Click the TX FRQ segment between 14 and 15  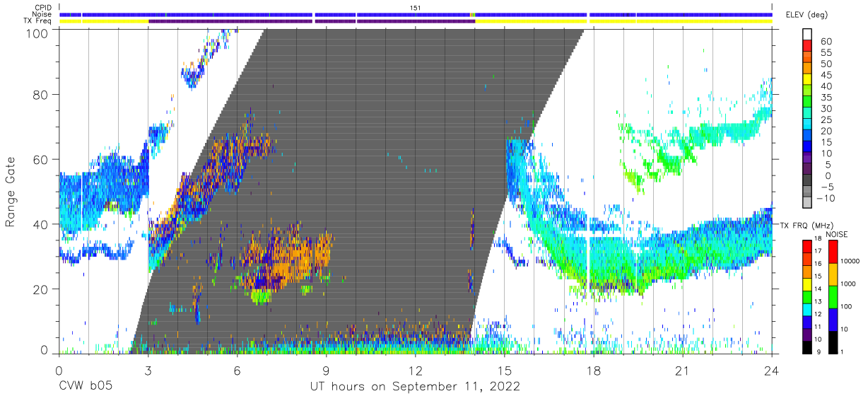[807, 283]
